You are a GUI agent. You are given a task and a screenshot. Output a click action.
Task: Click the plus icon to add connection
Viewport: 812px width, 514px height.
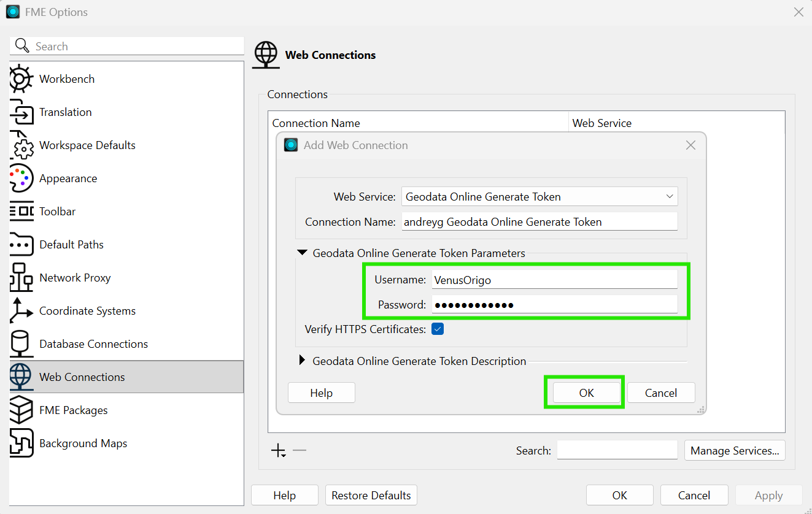[279, 451]
